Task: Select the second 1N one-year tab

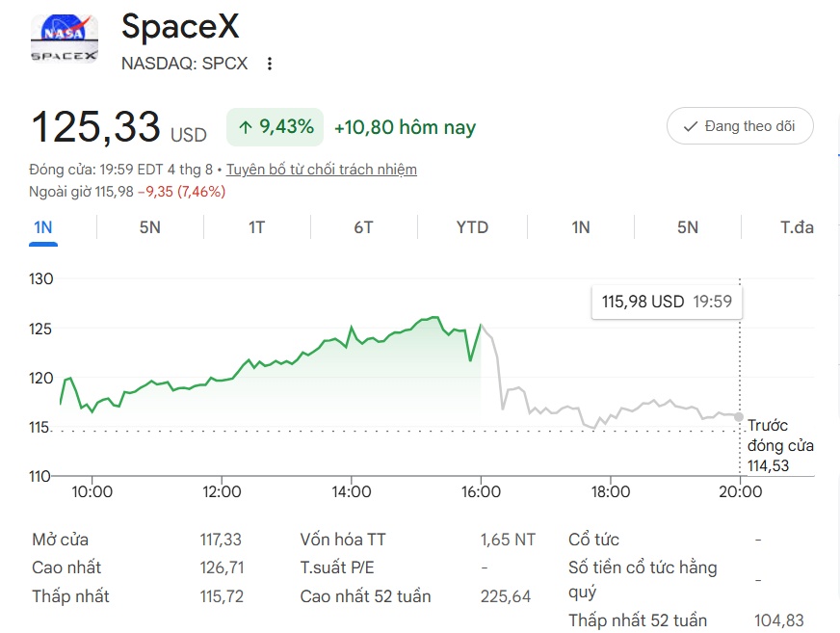Action: 581,227
